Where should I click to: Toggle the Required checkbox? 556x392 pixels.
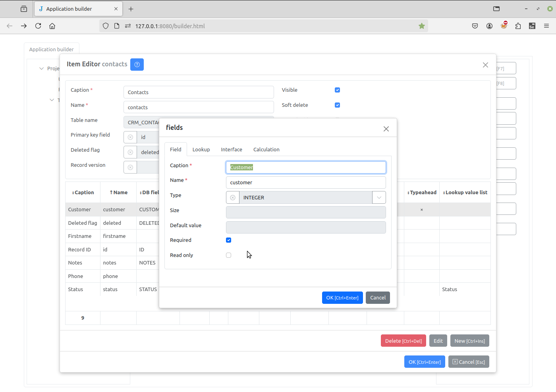pos(229,240)
